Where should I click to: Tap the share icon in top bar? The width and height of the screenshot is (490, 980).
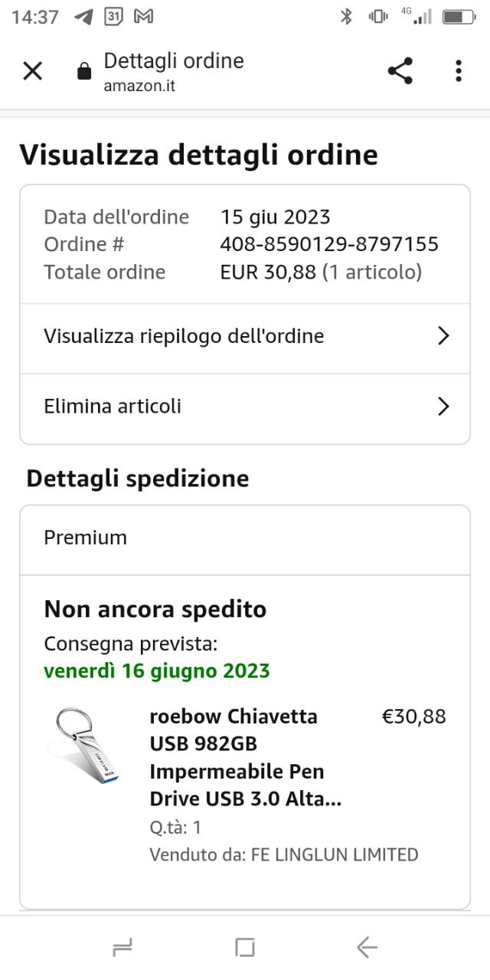point(400,71)
